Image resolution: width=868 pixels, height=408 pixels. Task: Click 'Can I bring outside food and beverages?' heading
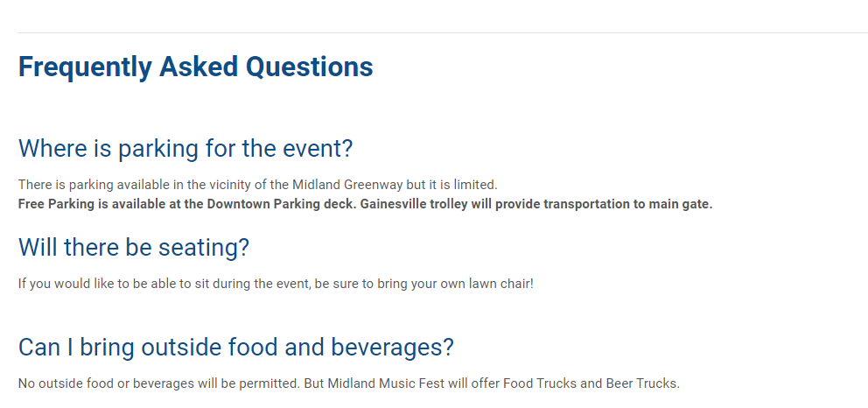[x=236, y=347]
